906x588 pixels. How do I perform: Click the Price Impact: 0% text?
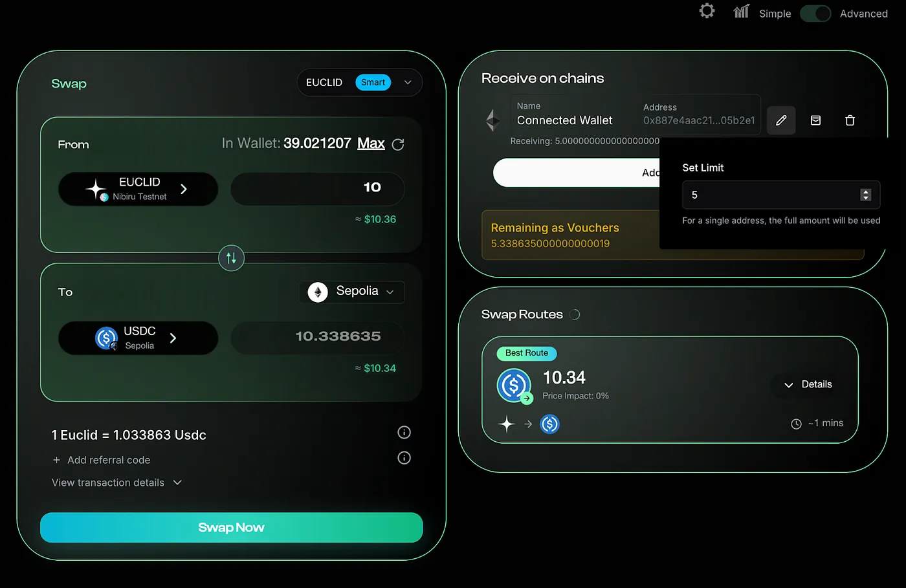[575, 396]
